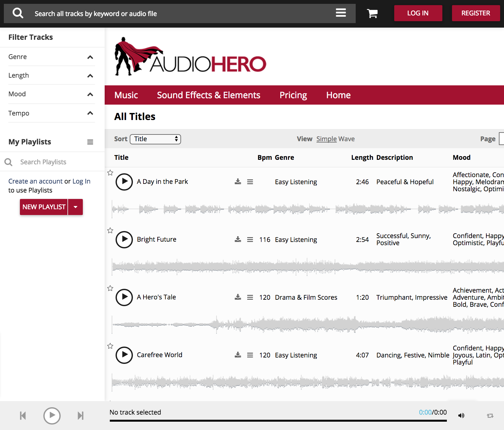This screenshot has width=504, height=430.
Task: Sort by the Mood column header
Action: (x=462, y=158)
